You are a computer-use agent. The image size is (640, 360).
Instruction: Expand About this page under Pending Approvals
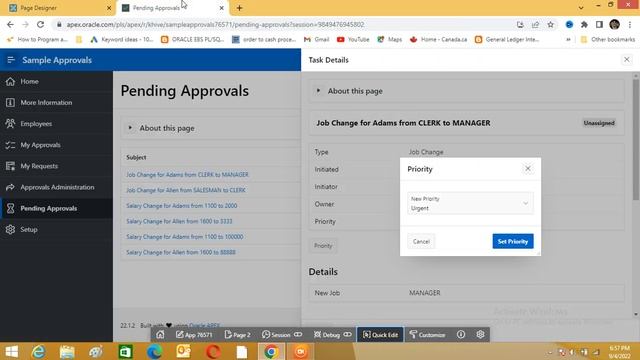(130, 128)
